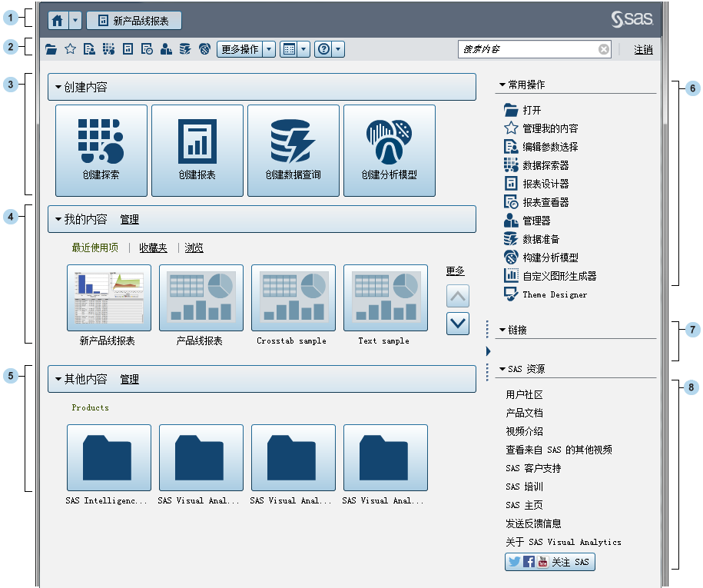Launch 报表设计器 from the toolbar

tap(128, 48)
